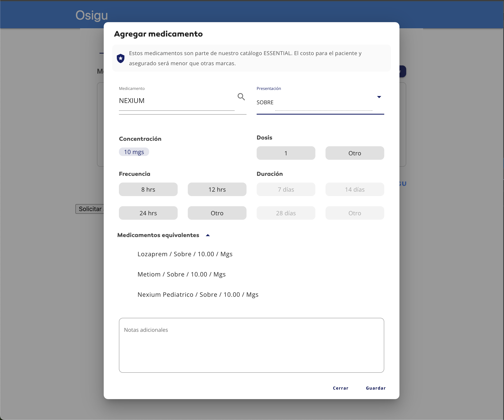Click the shield star ESSENTIAL catalog icon
The width and height of the screenshot is (504, 420).
(x=120, y=58)
